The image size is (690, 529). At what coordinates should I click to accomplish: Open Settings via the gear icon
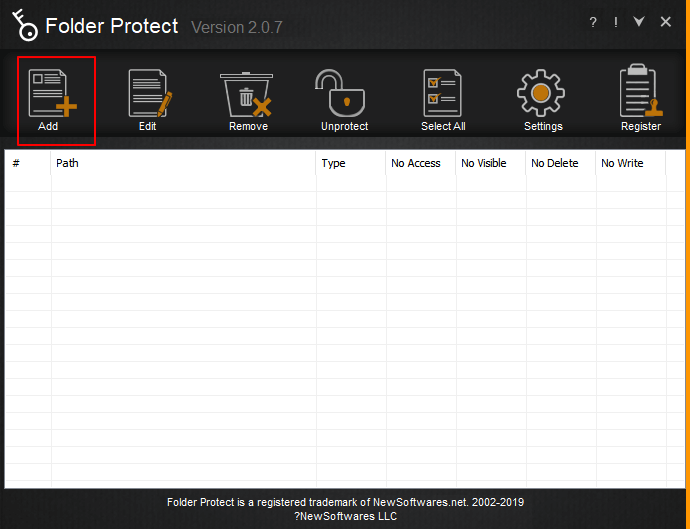point(542,94)
